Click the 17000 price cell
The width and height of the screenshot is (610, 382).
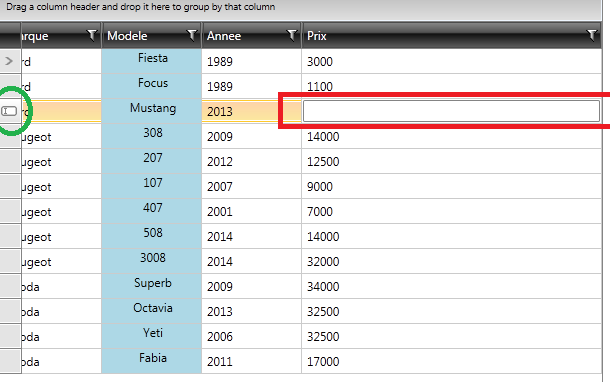coord(451,361)
